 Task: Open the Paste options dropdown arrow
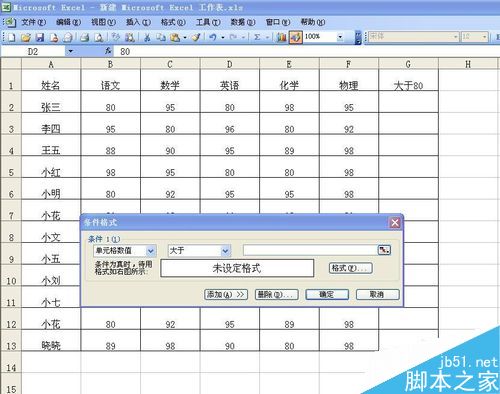(x=185, y=38)
